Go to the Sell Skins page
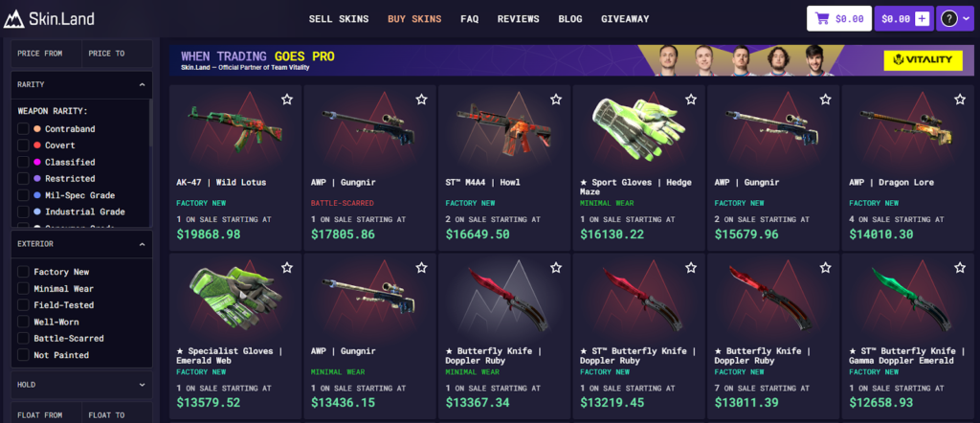Viewport: 980px width, 423px height. click(x=339, y=19)
